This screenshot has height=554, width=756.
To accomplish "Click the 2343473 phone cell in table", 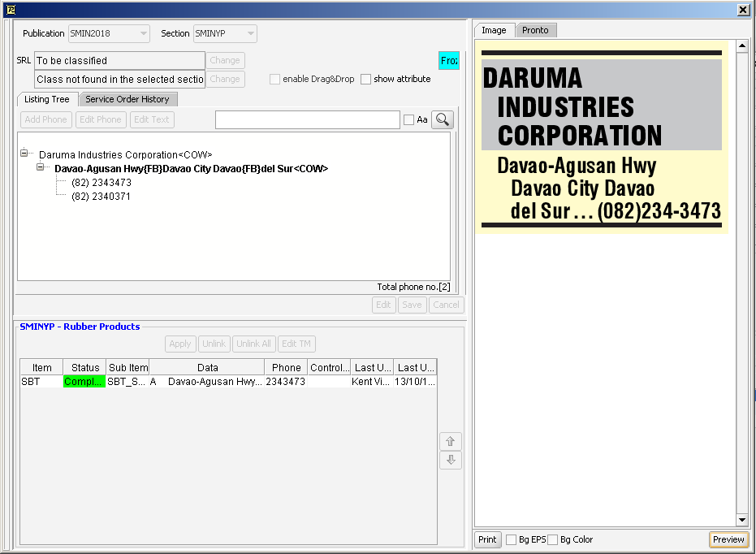I will pos(287,382).
